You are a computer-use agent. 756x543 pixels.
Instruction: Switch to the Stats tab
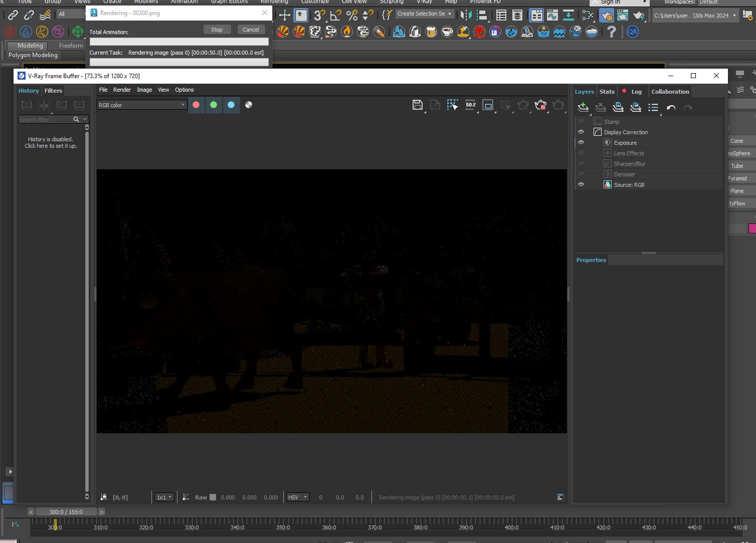pyautogui.click(x=607, y=92)
